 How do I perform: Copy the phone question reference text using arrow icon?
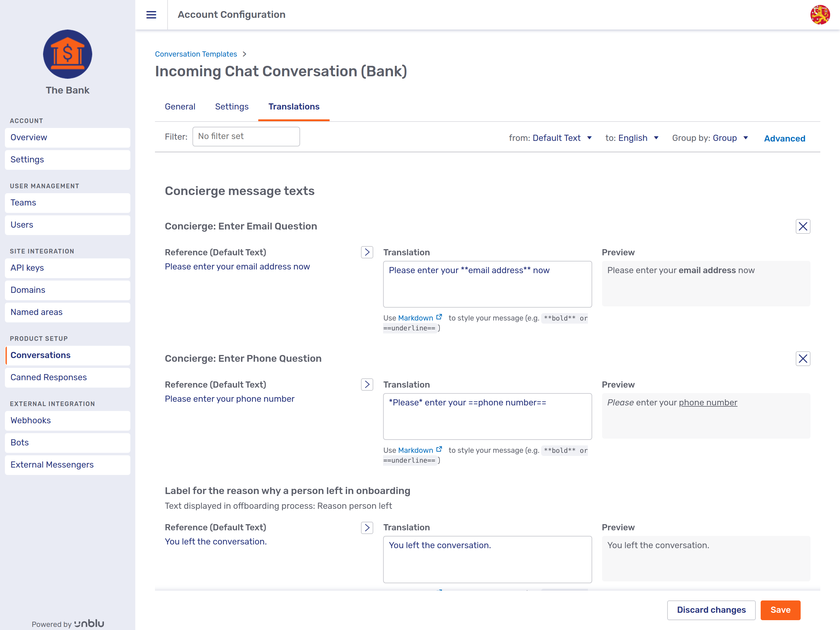(367, 384)
